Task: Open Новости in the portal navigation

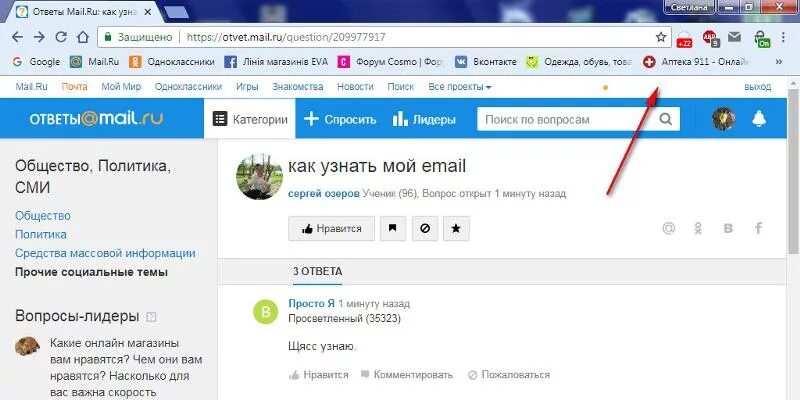Action: (355, 87)
